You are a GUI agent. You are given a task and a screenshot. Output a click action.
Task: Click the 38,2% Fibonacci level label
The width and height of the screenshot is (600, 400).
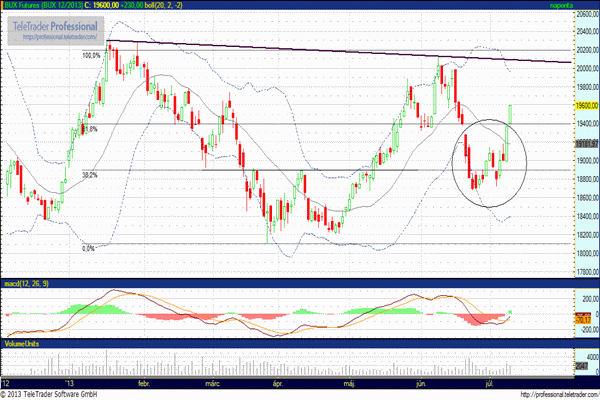click(x=89, y=175)
